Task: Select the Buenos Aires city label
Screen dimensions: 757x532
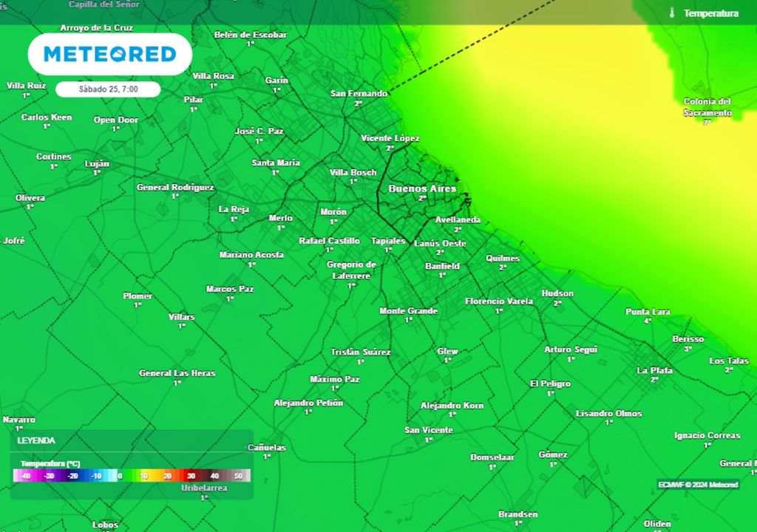Action: (422, 189)
